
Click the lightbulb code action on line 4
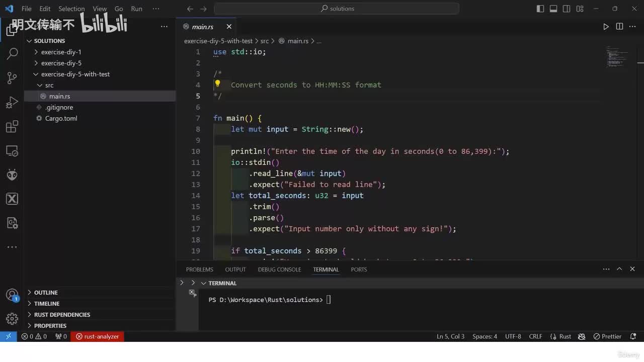(217, 84)
